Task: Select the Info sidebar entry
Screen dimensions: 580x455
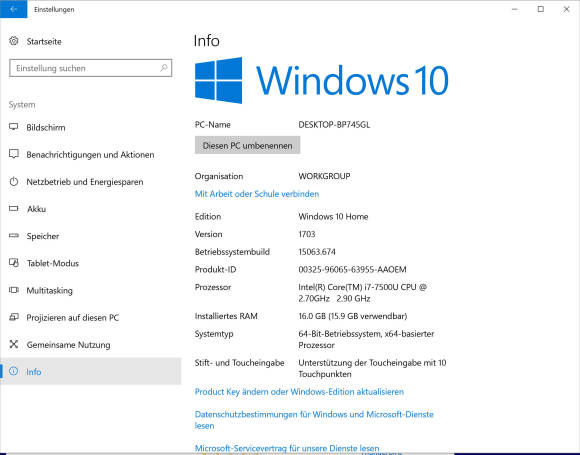Action: click(91, 371)
